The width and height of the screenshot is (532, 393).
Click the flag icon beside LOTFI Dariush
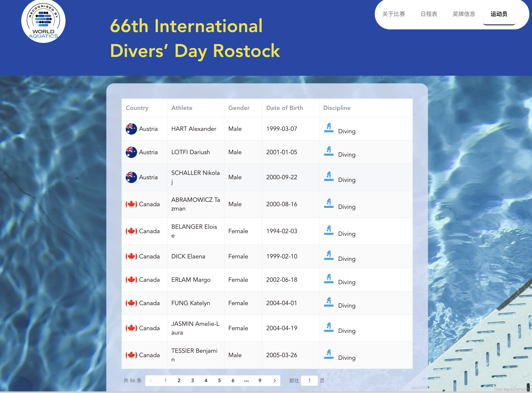131,152
